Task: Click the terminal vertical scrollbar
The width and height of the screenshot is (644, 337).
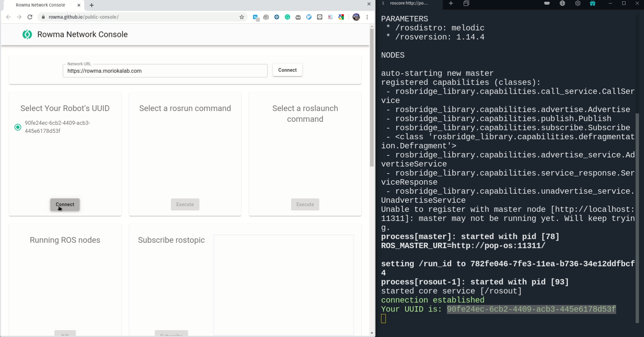Action: (x=637, y=218)
